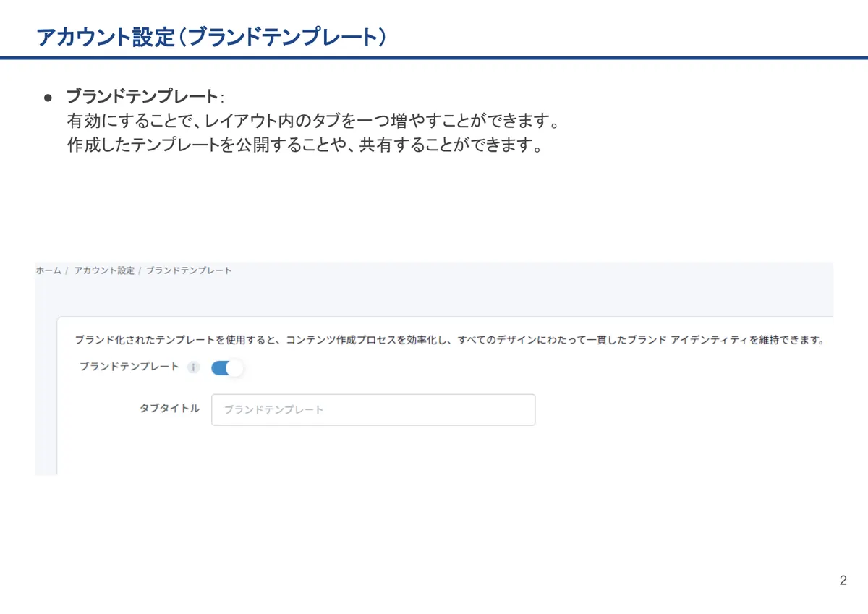Click the タブタイトル field label
This screenshot has height=614, width=868.
[x=169, y=409]
